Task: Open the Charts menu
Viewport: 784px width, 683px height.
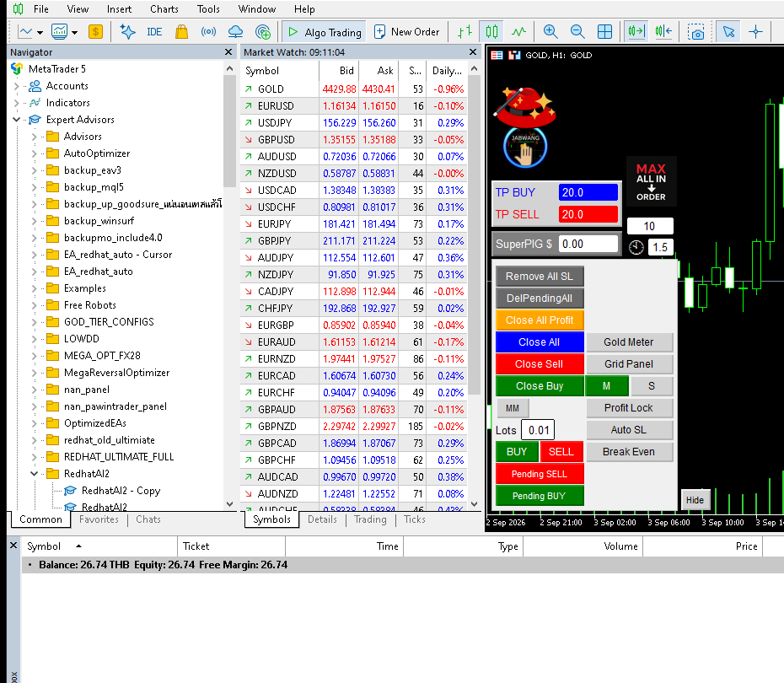Action: (164, 9)
